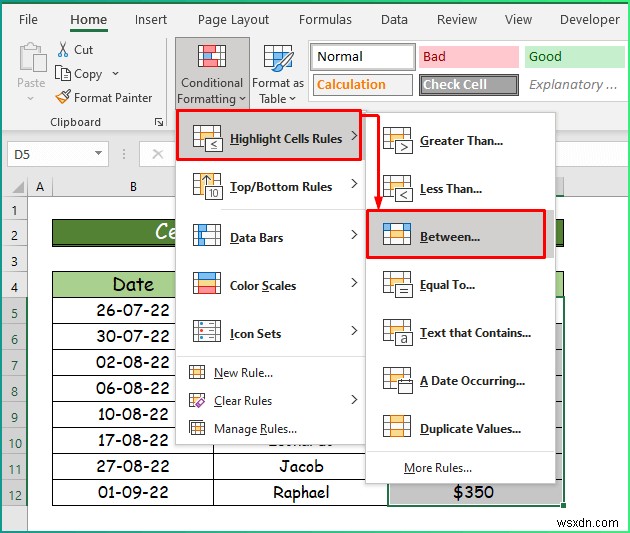Click the New Rule icon
Image resolution: width=630 pixels, height=533 pixels.
coord(197,372)
